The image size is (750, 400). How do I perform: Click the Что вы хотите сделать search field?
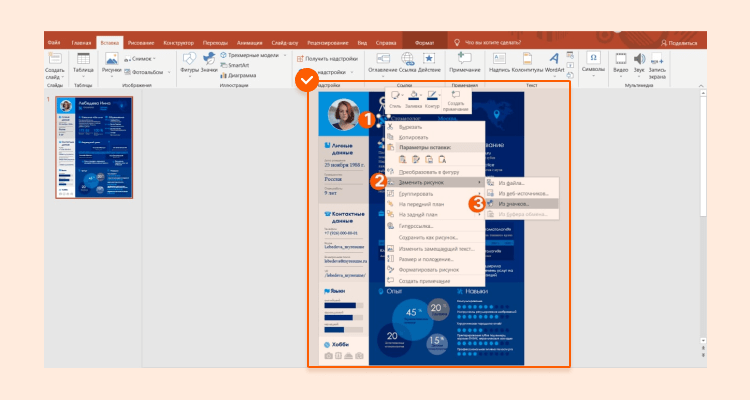(488, 42)
